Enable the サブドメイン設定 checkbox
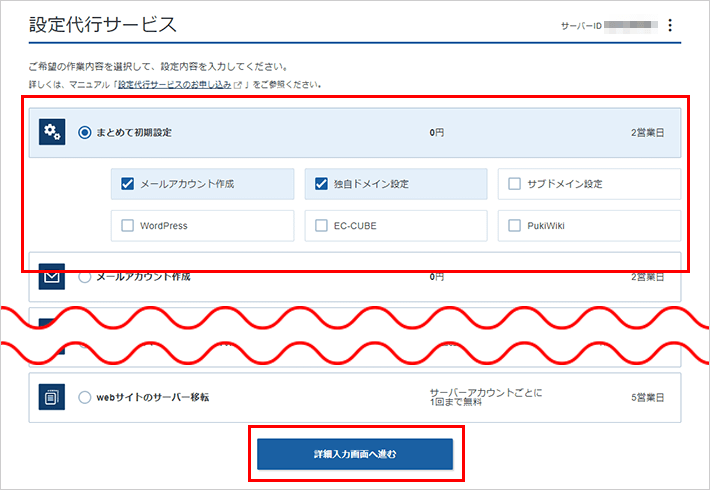The width and height of the screenshot is (710, 490). (x=515, y=184)
